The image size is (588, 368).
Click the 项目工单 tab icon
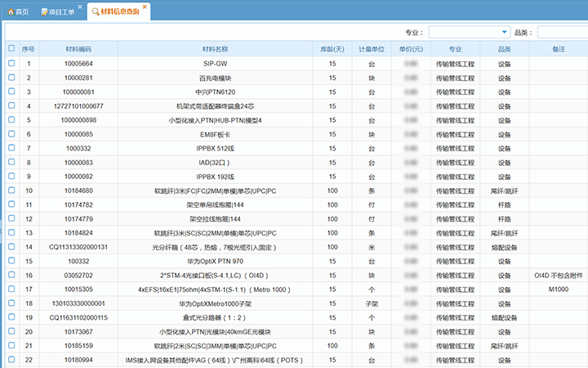pyautogui.click(x=44, y=11)
